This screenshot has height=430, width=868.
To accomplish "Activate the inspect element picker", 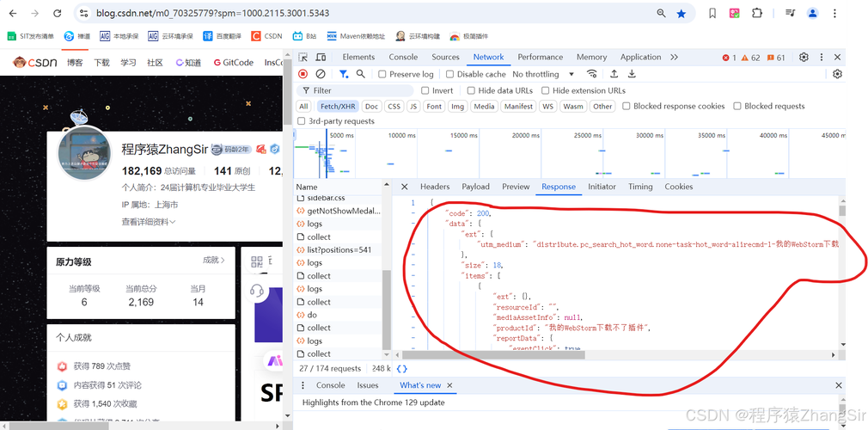I will 303,57.
